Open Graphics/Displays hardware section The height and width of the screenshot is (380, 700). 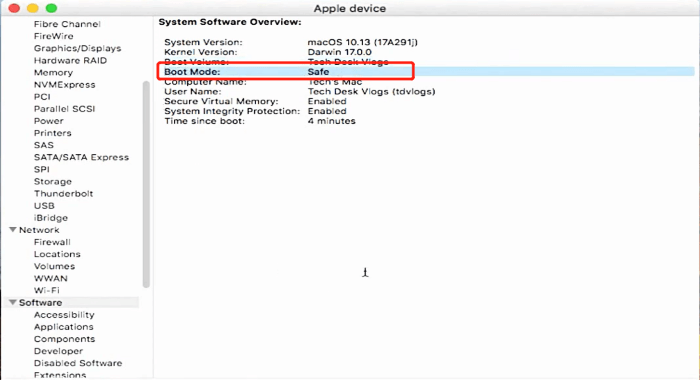tap(77, 48)
